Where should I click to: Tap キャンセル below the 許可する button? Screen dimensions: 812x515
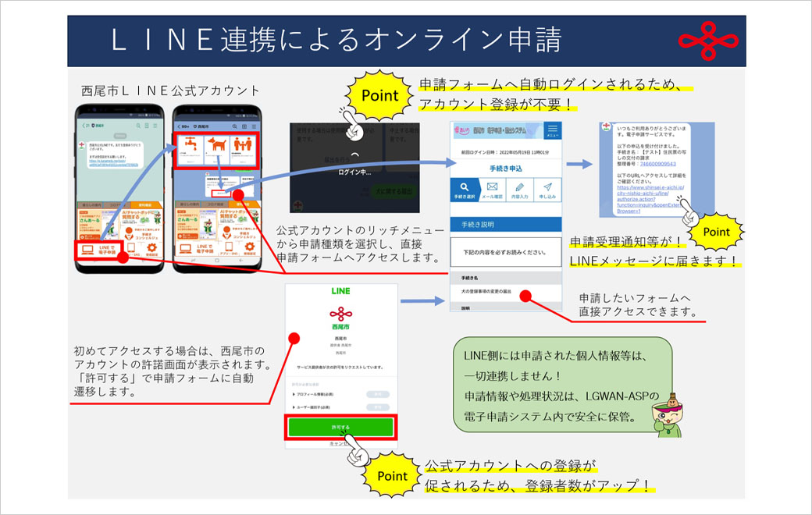point(340,444)
